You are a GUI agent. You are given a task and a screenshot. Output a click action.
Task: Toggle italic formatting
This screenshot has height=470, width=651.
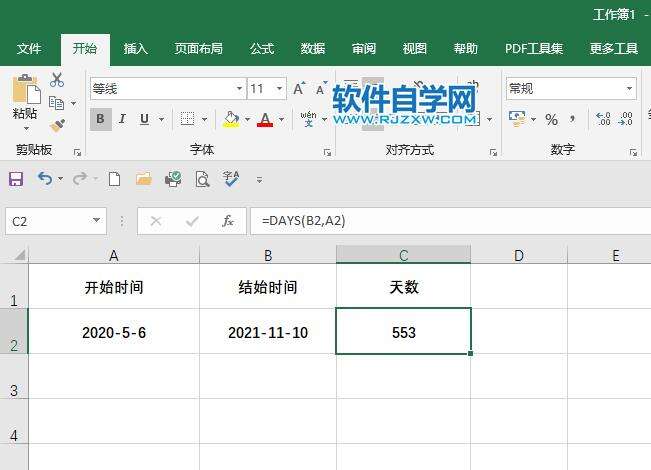pos(122,120)
